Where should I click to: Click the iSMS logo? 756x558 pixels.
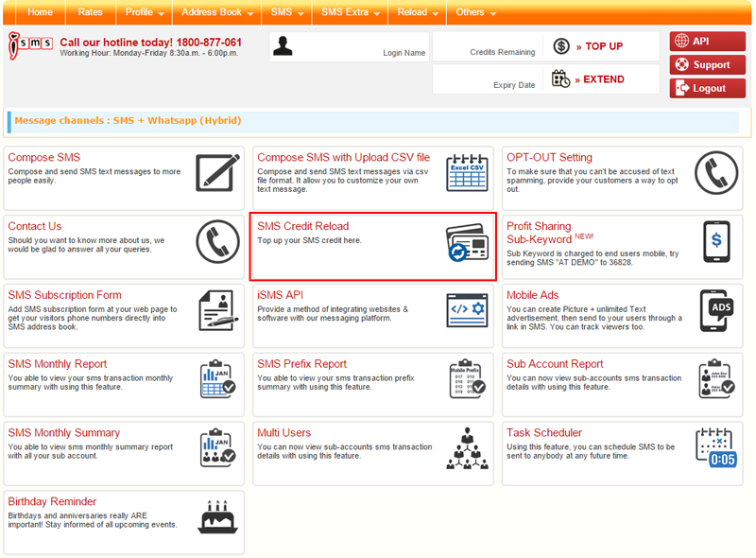click(x=30, y=45)
